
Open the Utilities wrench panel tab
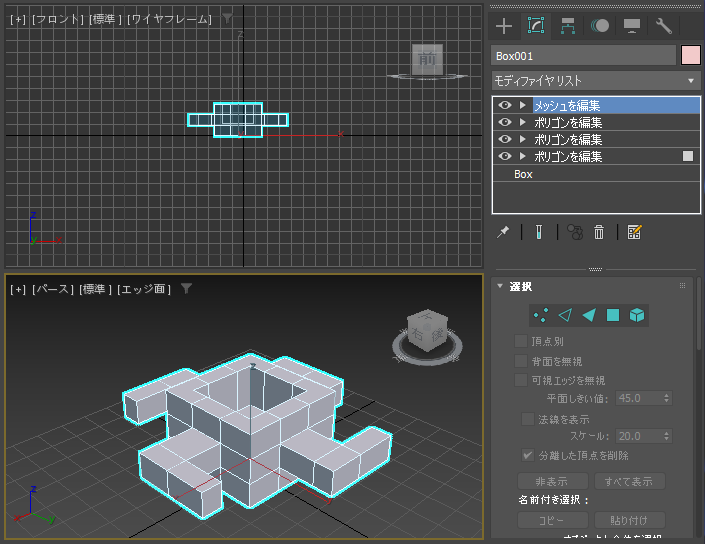664,26
